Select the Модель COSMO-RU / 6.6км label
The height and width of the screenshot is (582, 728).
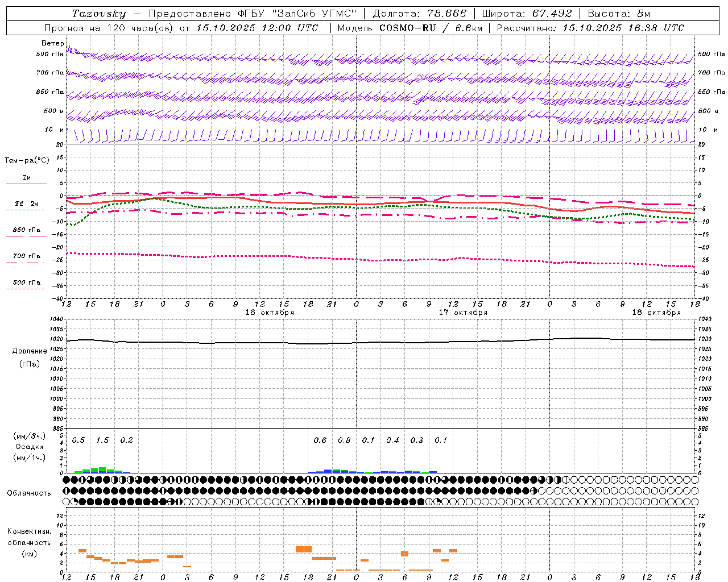[x=409, y=28]
